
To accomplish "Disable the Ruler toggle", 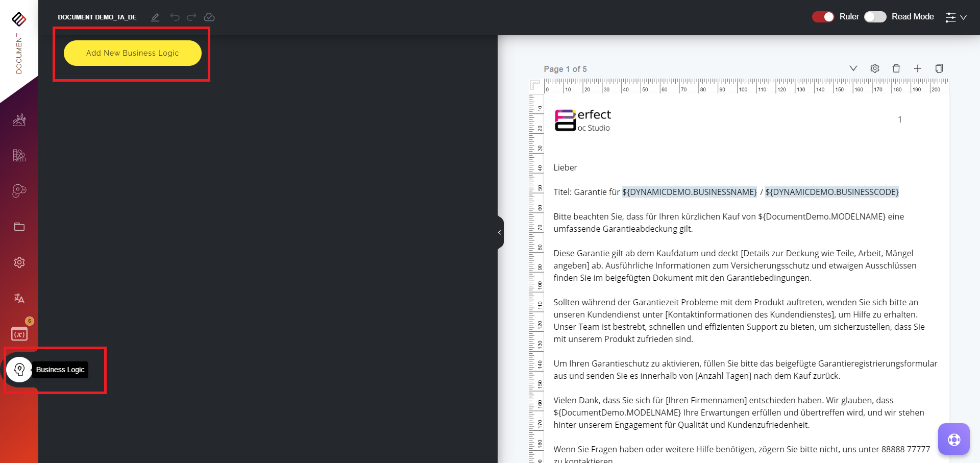I will click(x=823, y=16).
